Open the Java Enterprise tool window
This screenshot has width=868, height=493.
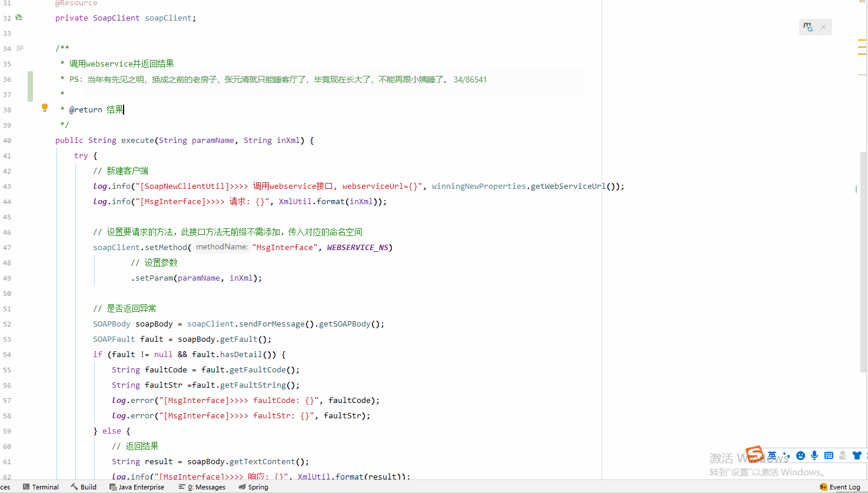coord(137,487)
